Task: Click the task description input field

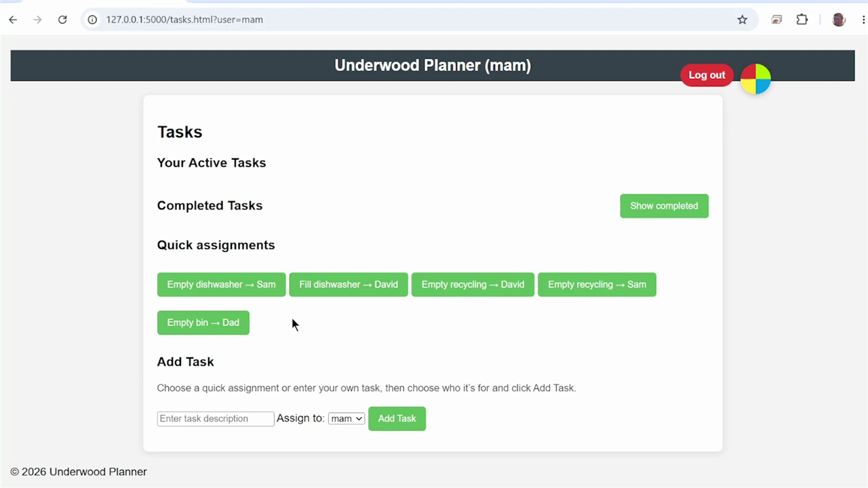Action: tap(216, 419)
